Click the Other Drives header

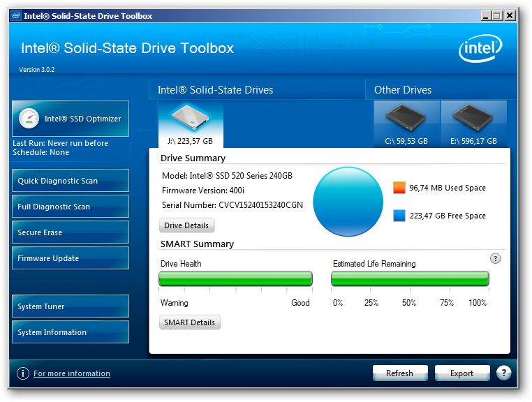pyautogui.click(x=403, y=90)
